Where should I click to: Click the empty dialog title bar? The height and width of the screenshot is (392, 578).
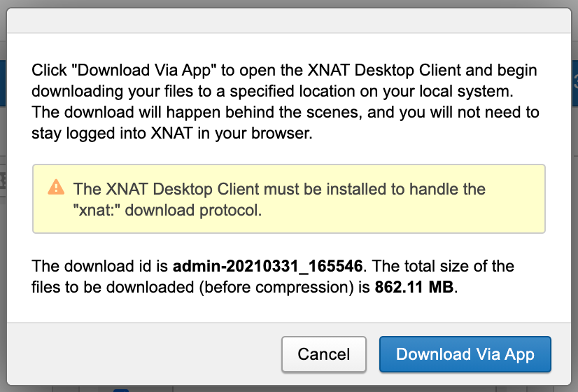coord(288,23)
